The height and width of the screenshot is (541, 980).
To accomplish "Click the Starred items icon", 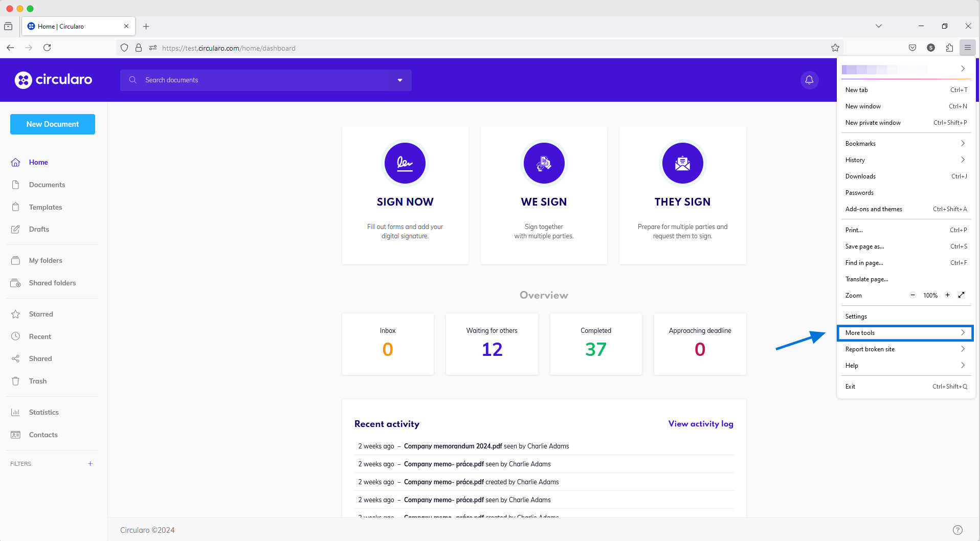I will 16,313.
